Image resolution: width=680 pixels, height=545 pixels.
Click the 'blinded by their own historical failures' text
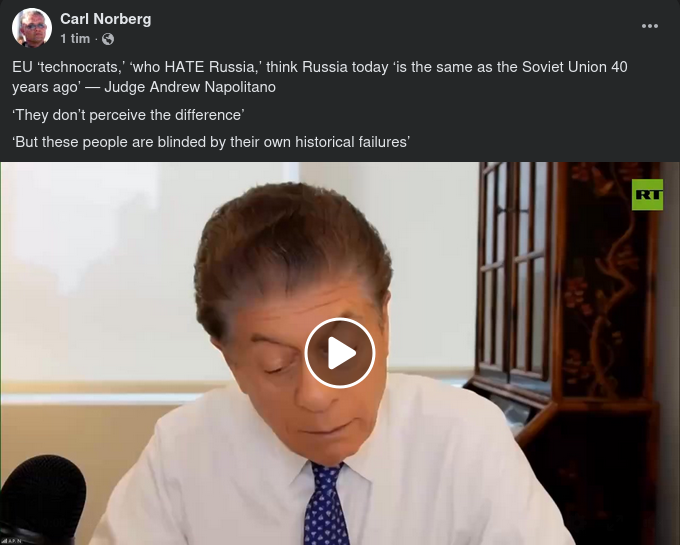pyautogui.click(x=284, y=142)
